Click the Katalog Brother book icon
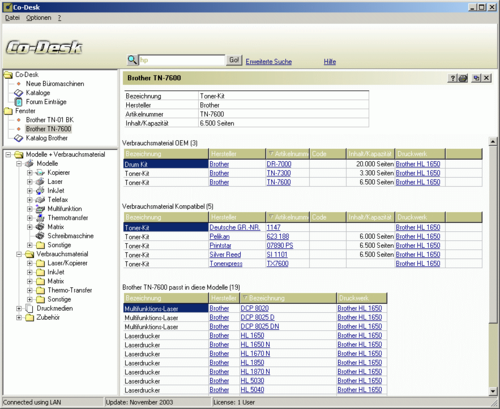Image resolution: width=500 pixels, height=409 pixels. pos(19,138)
